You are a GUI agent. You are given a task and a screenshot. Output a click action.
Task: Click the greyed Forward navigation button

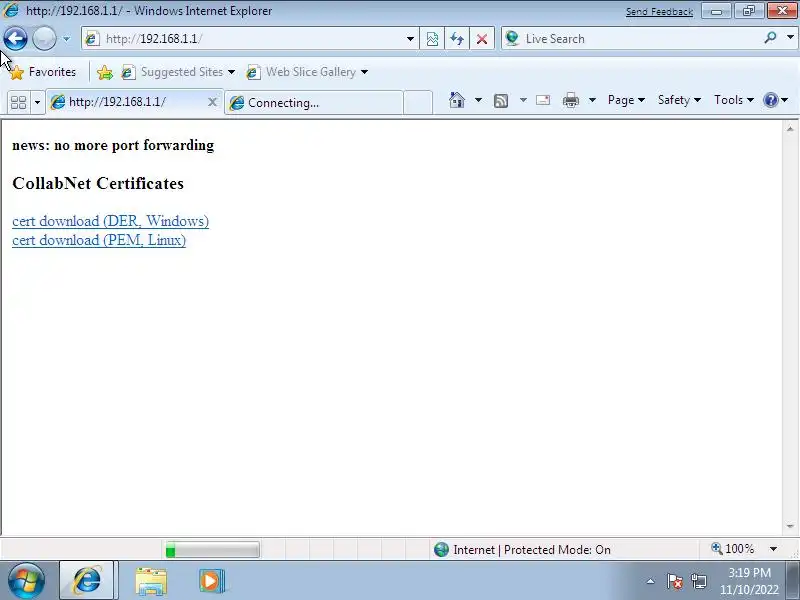tap(44, 39)
